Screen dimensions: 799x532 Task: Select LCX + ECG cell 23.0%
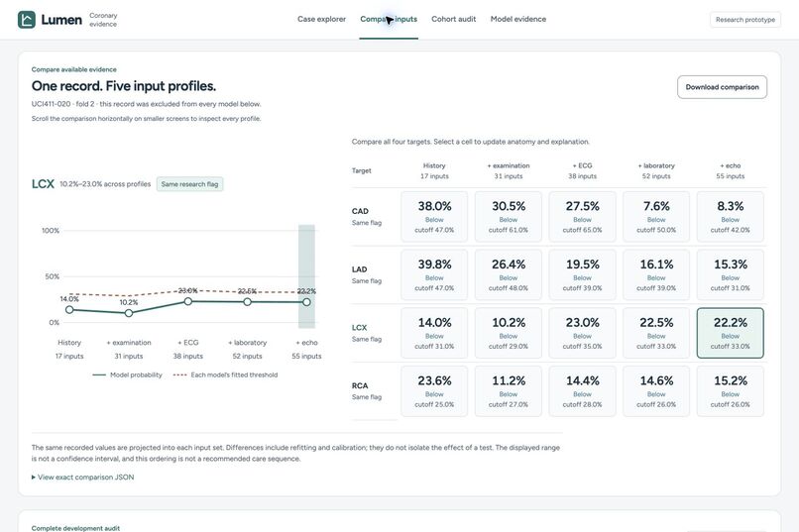click(x=582, y=333)
